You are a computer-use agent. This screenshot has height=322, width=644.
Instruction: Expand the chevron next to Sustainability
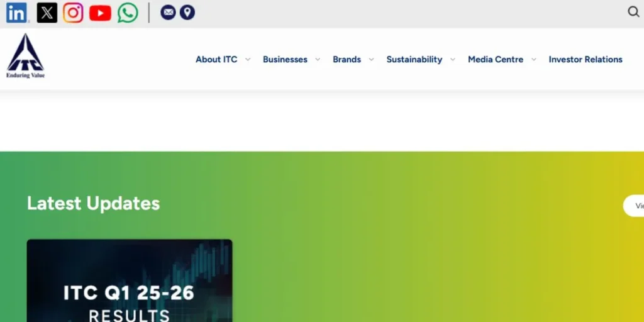tap(453, 60)
